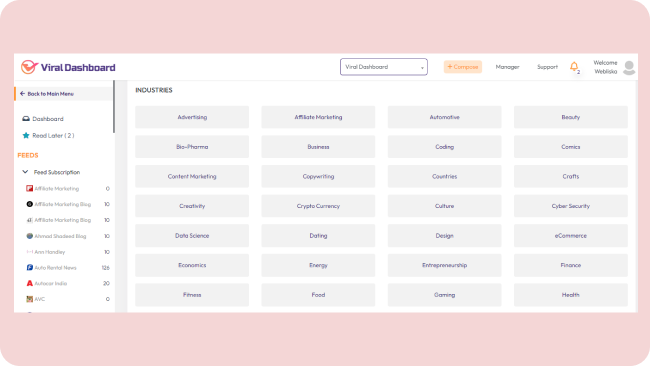Choose the Entrepreneurship industry
This screenshot has width=650, height=366.
pyautogui.click(x=444, y=265)
